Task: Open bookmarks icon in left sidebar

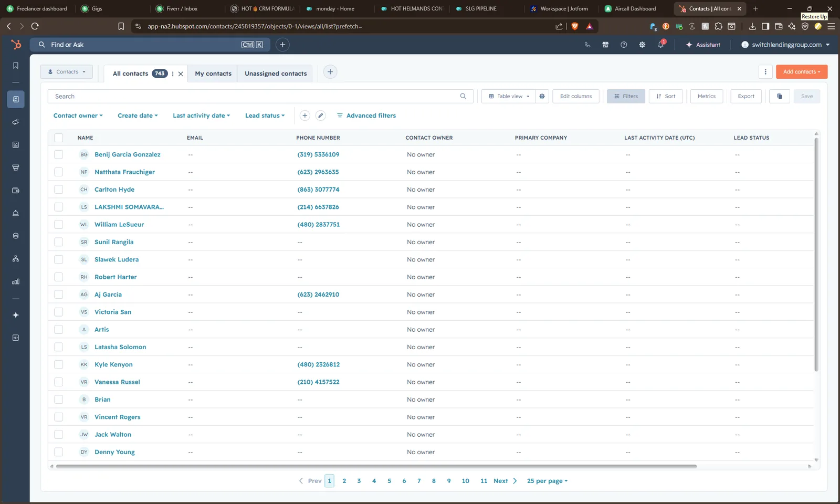Action: point(16,66)
